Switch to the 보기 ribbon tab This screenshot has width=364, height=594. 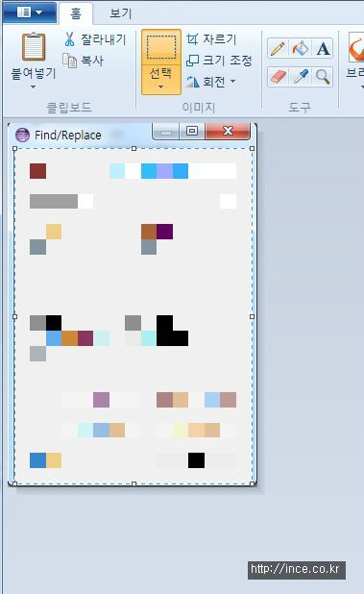[121, 13]
